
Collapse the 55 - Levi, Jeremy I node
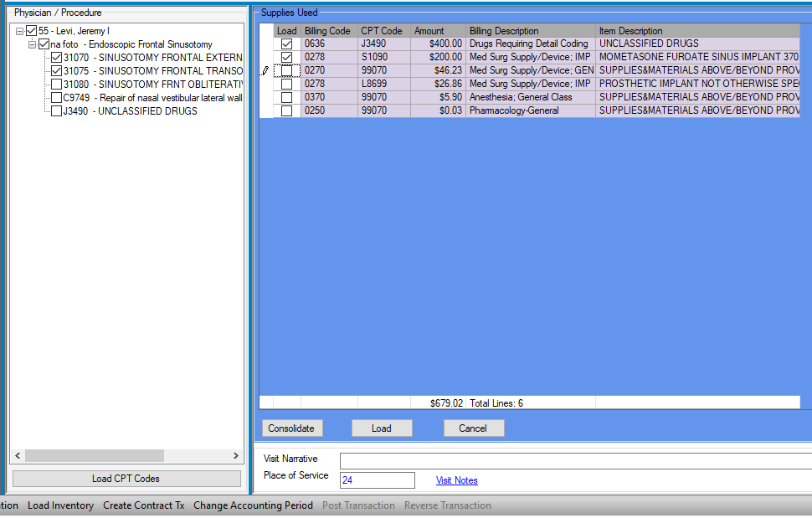pos(20,31)
